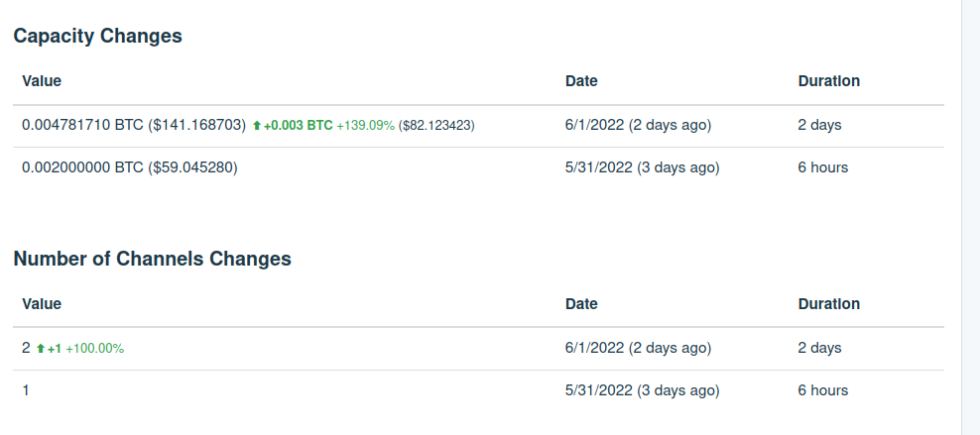980x435 pixels.
Task: Select the Value column header in Capacity Changes
Action: pyautogui.click(x=42, y=80)
